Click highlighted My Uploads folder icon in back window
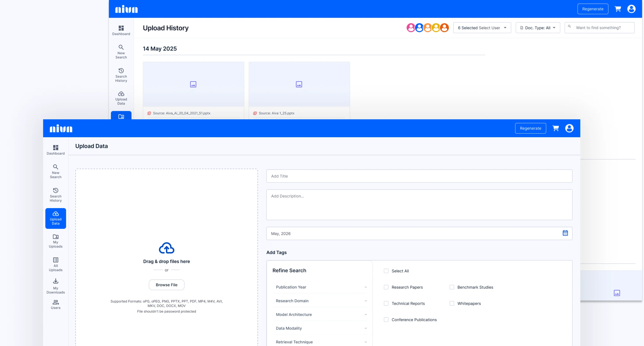The image size is (644, 346). pyautogui.click(x=121, y=116)
